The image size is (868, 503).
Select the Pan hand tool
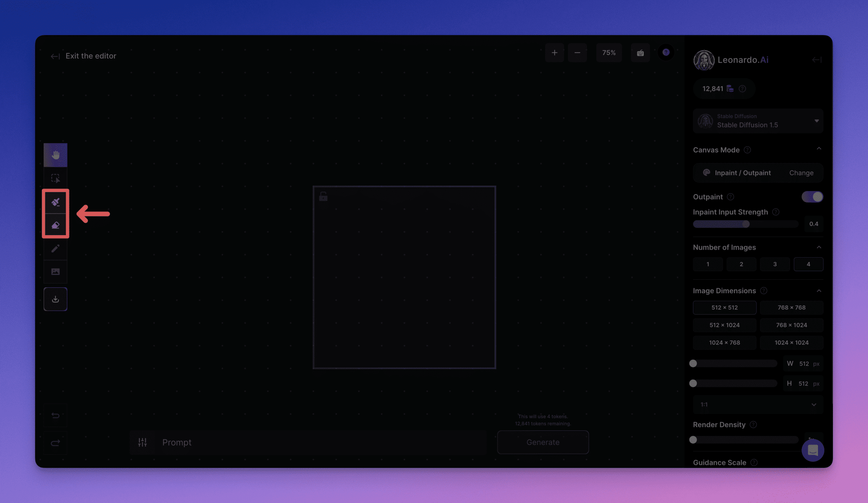56,155
